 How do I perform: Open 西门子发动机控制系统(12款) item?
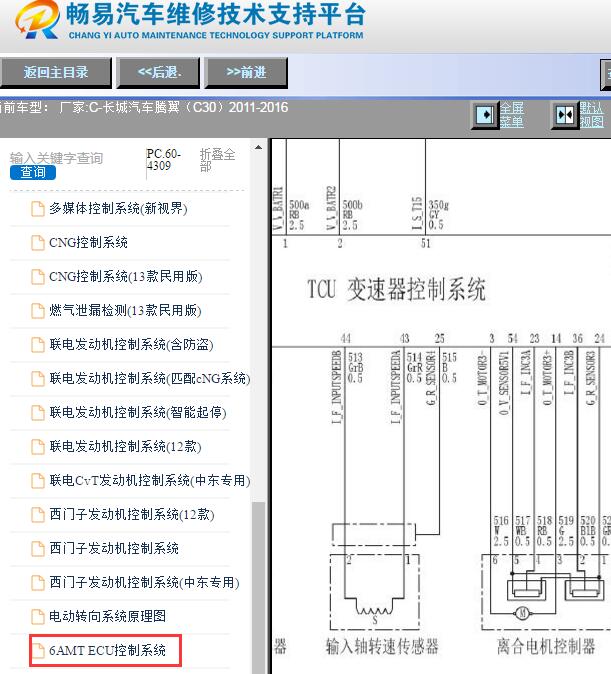pos(132,514)
